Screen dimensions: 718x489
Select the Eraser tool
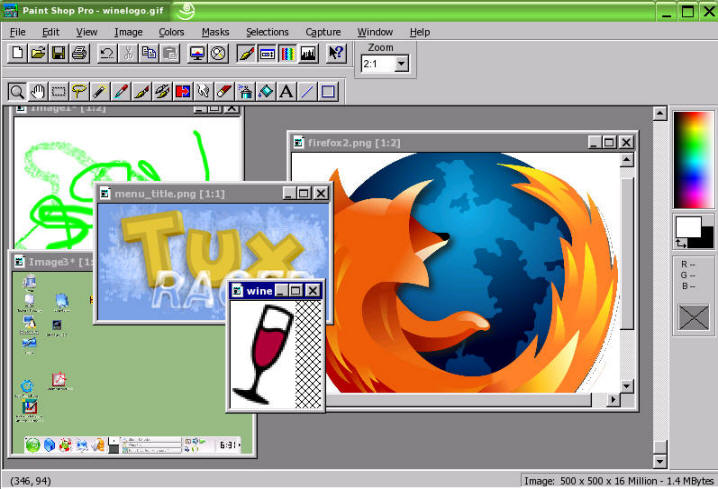(x=224, y=92)
